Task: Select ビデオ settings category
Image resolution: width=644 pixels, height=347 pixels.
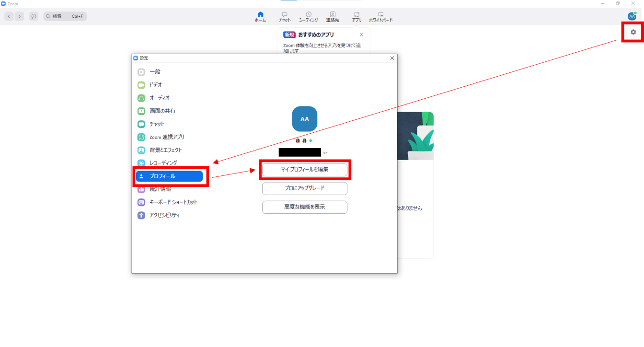Action: (170, 85)
